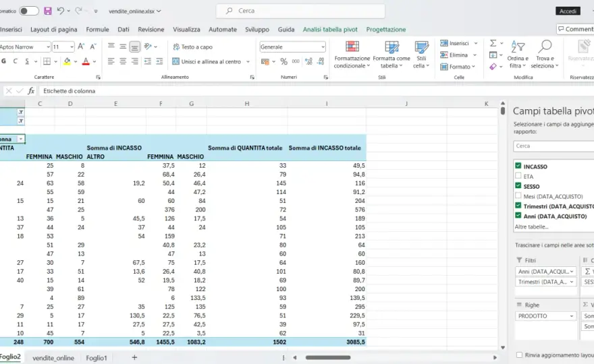Click Testo a capo wrap text button
This screenshot has height=364, width=594.
pos(192,47)
